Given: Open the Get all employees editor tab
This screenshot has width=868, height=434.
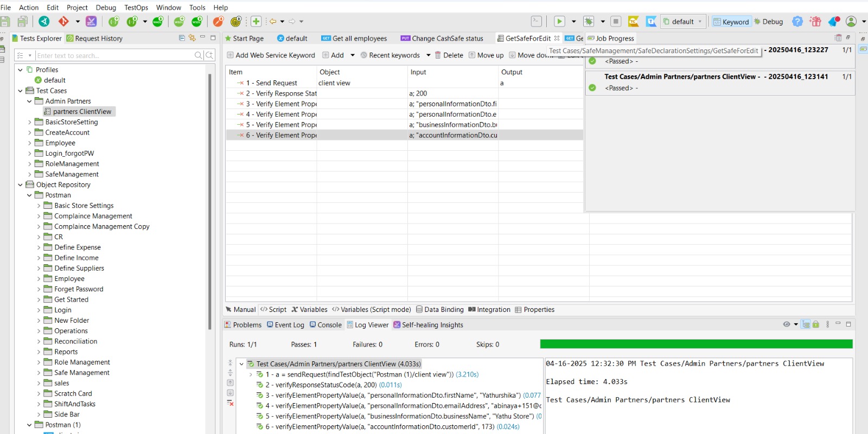Looking at the screenshot, I should click(x=354, y=39).
